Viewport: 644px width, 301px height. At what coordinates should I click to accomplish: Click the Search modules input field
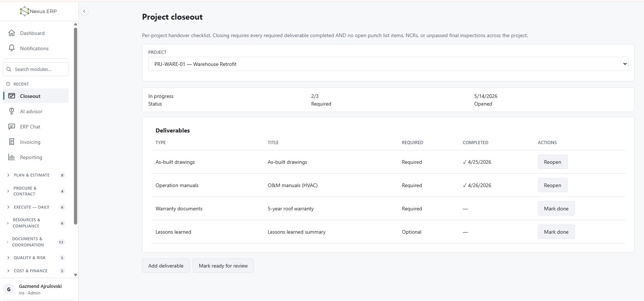pos(36,69)
